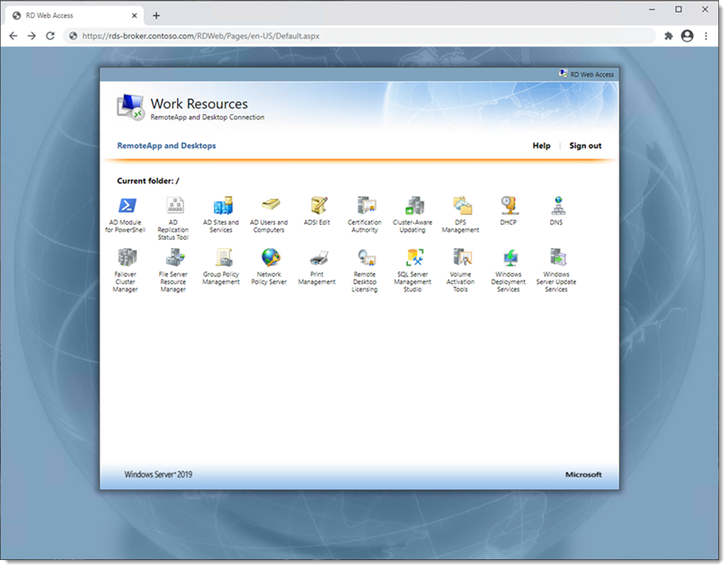The image size is (728, 569).
Task: Click the Current folder path text
Action: (x=148, y=182)
